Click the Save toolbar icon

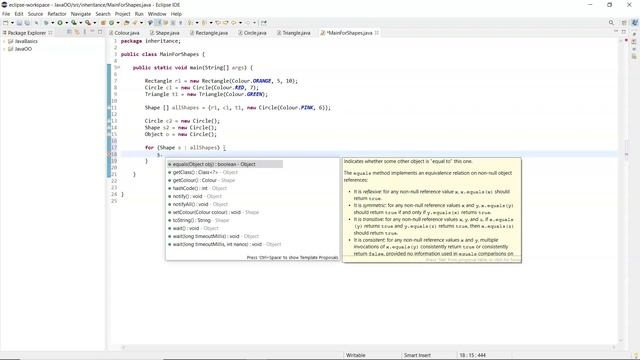[x=19, y=23]
